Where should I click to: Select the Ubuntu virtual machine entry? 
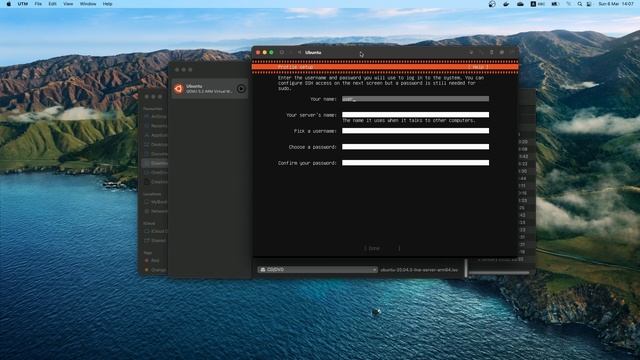coord(210,89)
